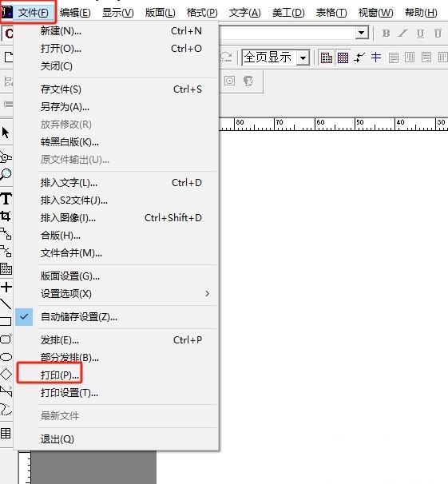Select the plus crosshair tool

click(6, 287)
